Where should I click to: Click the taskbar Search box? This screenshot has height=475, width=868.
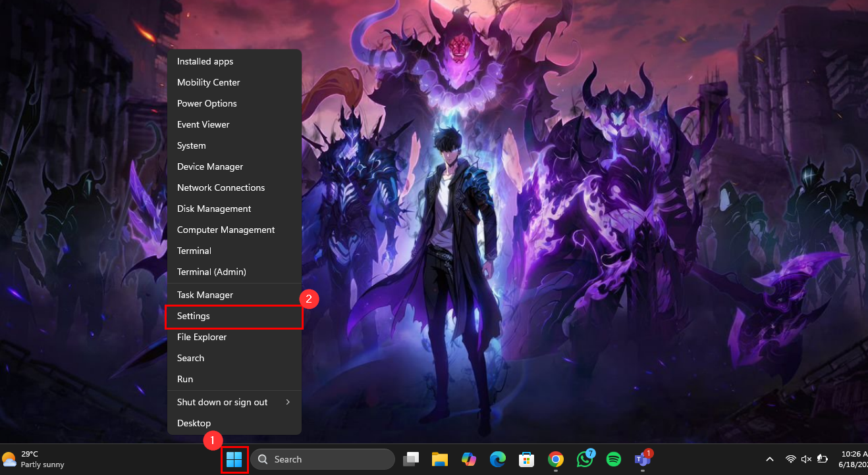tap(323, 459)
